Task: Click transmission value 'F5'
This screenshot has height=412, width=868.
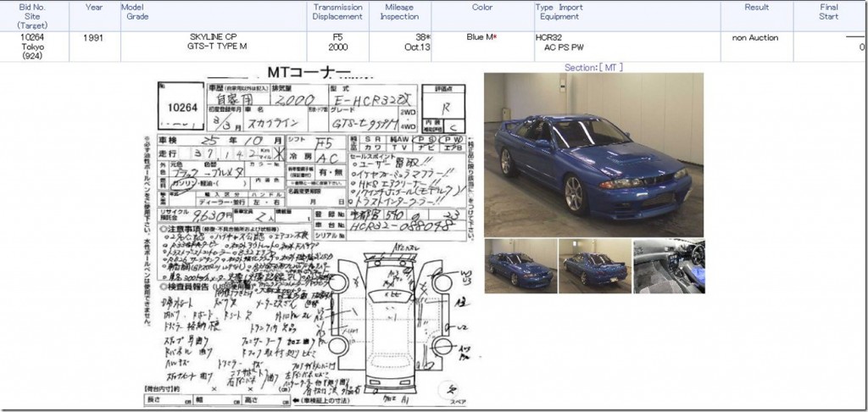Action: [337, 37]
